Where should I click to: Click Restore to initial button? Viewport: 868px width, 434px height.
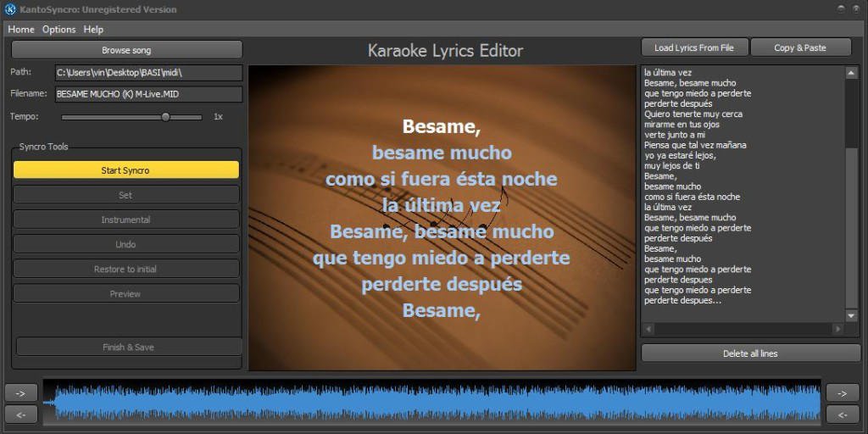click(125, 269)
